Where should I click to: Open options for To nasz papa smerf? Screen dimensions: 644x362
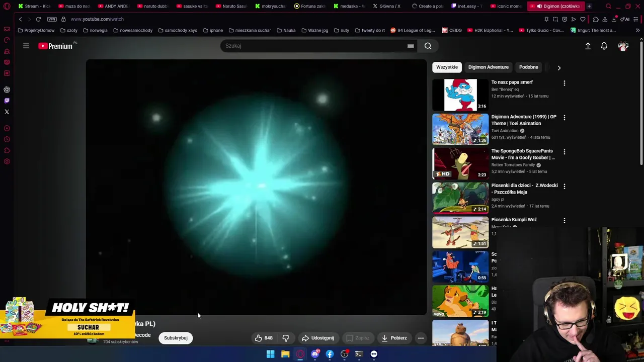pos(564,83)
